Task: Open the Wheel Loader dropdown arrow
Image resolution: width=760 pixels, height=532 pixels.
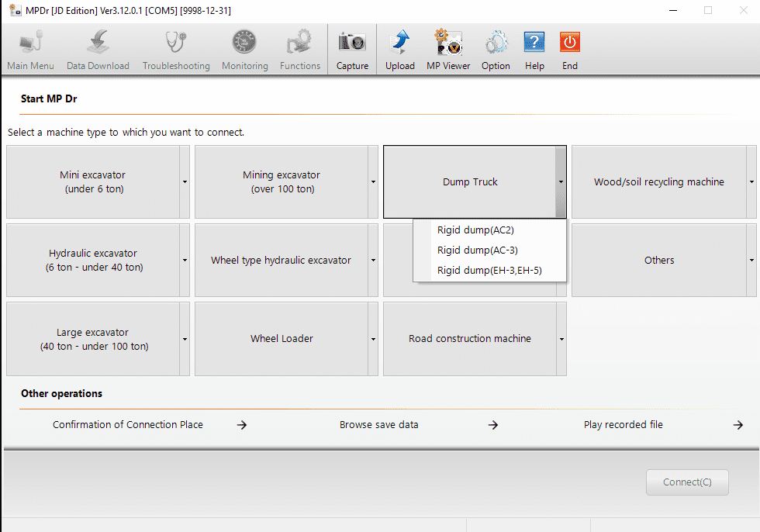Action: click(373, 339)
